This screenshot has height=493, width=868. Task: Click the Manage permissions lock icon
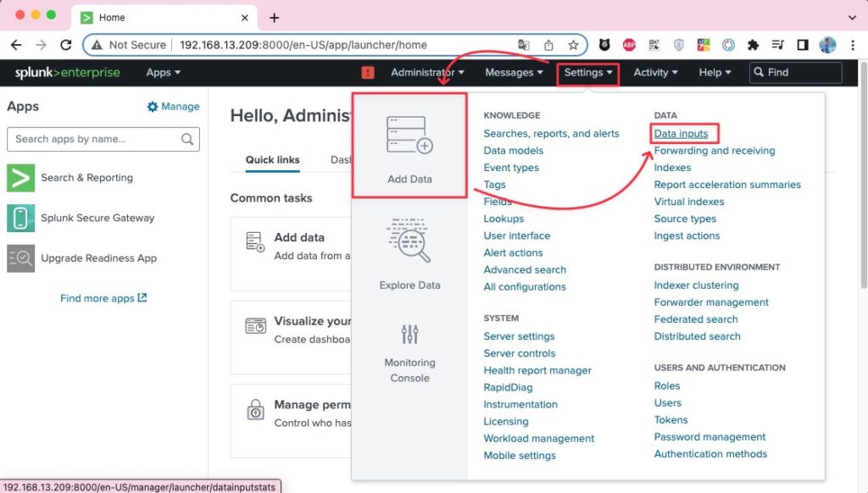(x=255, y=409)
